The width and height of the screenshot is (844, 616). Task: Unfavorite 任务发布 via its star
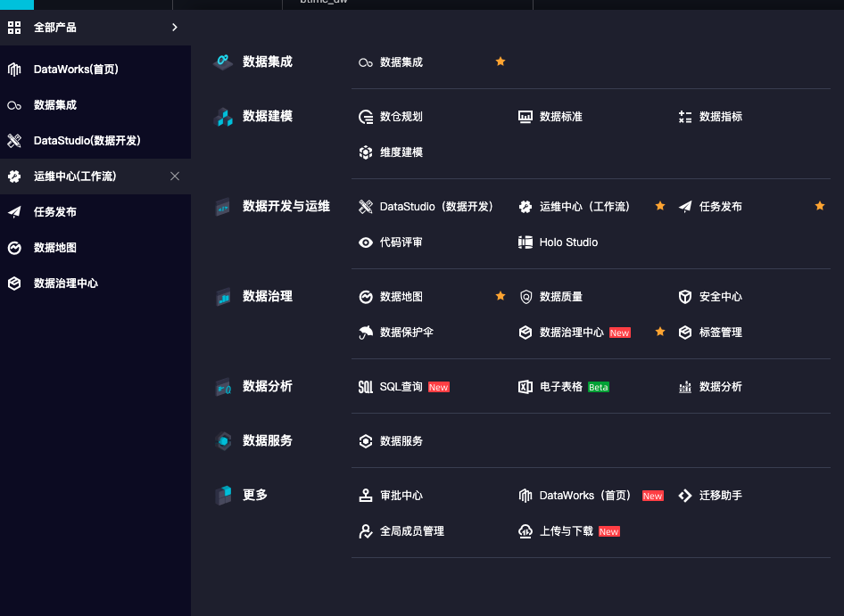coord(820,206)
